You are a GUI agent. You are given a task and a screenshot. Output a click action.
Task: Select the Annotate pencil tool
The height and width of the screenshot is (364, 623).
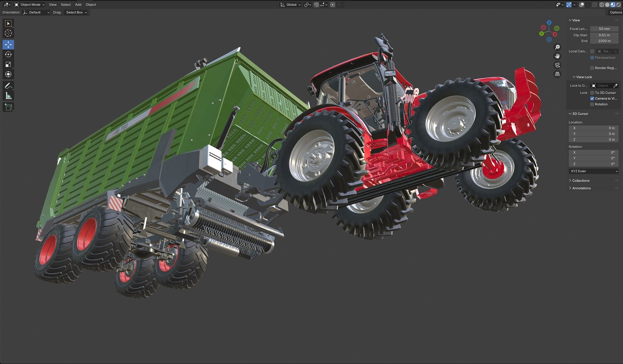(8, 86)
